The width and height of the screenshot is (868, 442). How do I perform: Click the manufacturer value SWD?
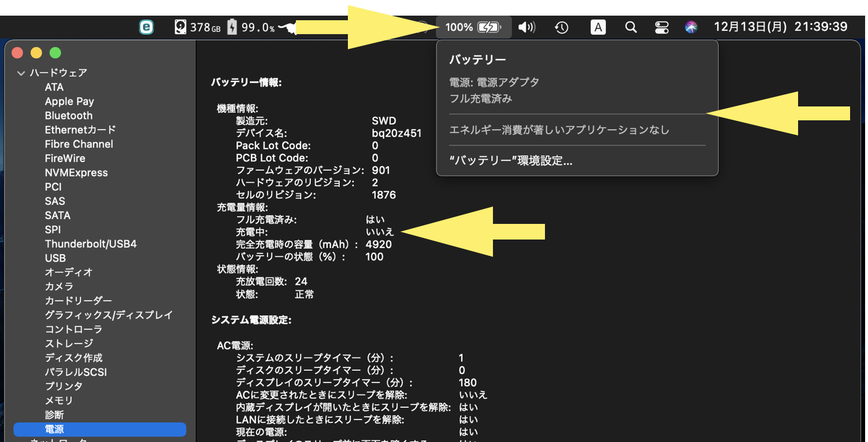pos(384,121)
